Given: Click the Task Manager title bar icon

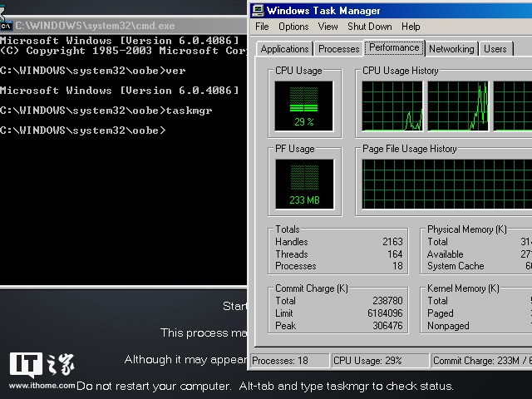Looking at the screenshot, I should (x=259, y=11).
